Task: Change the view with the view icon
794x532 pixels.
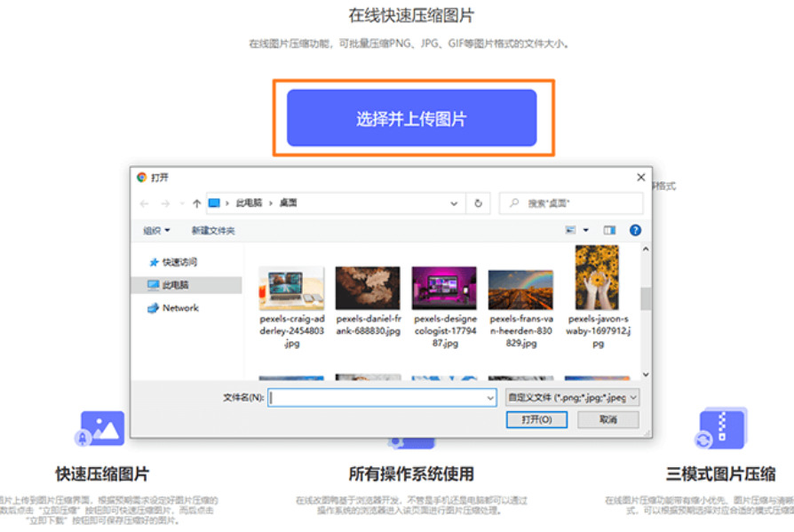Action: pos(571,230)
